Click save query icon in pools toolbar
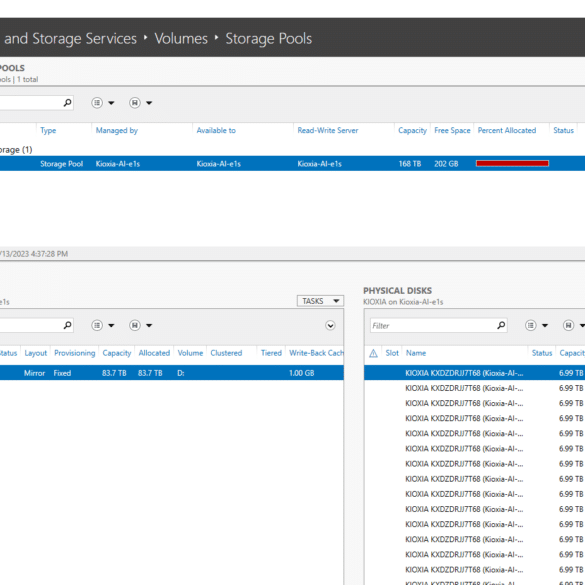Viewport: 585px width, 585px height. (135, 103)
